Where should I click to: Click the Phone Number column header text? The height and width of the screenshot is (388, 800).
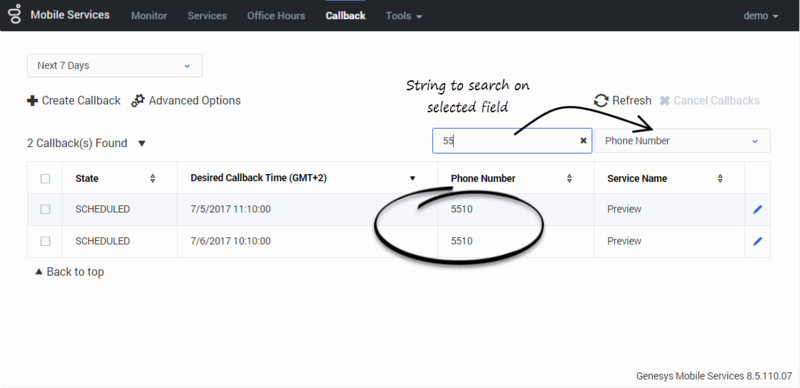[483, 179]
